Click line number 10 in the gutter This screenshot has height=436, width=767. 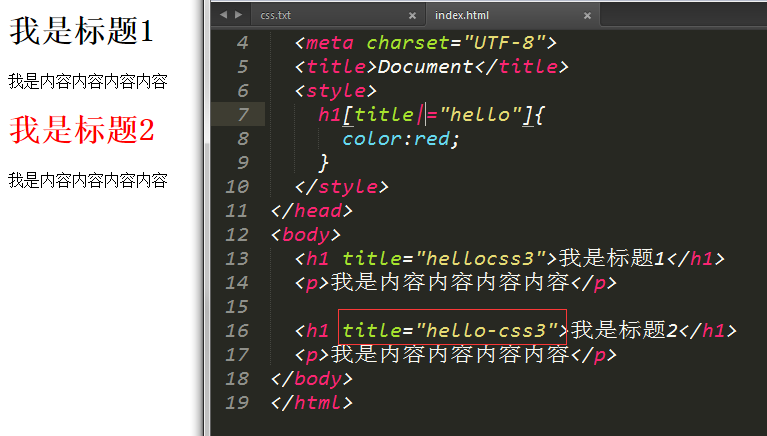pos(237,186)
